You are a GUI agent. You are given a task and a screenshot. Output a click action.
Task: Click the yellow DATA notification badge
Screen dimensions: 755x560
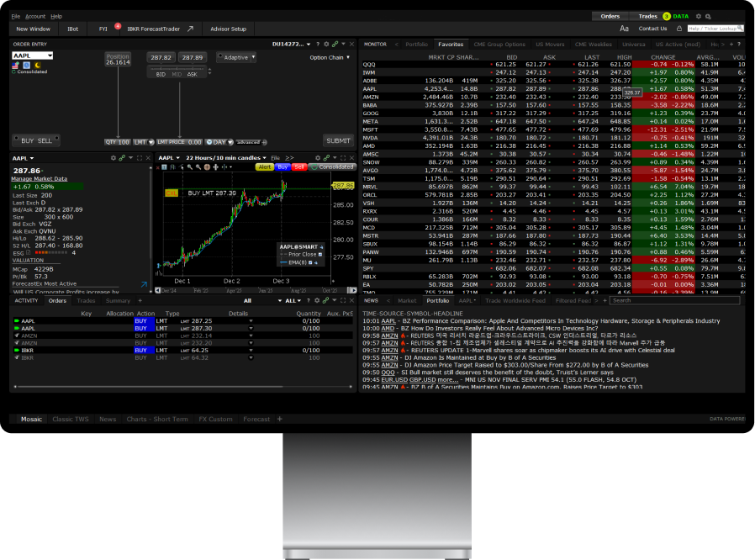pyautogui.click(x=667, y=16)
